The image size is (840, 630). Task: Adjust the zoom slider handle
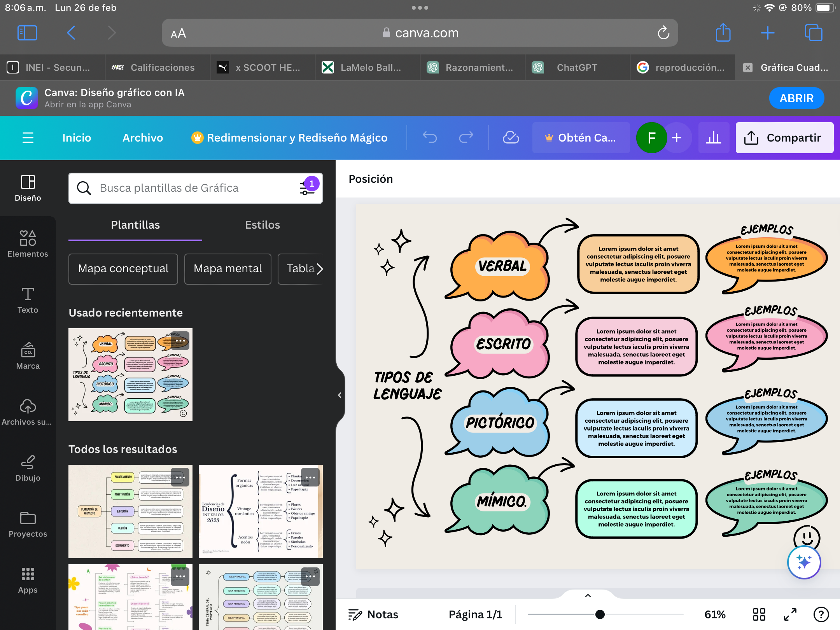(600, 614)
